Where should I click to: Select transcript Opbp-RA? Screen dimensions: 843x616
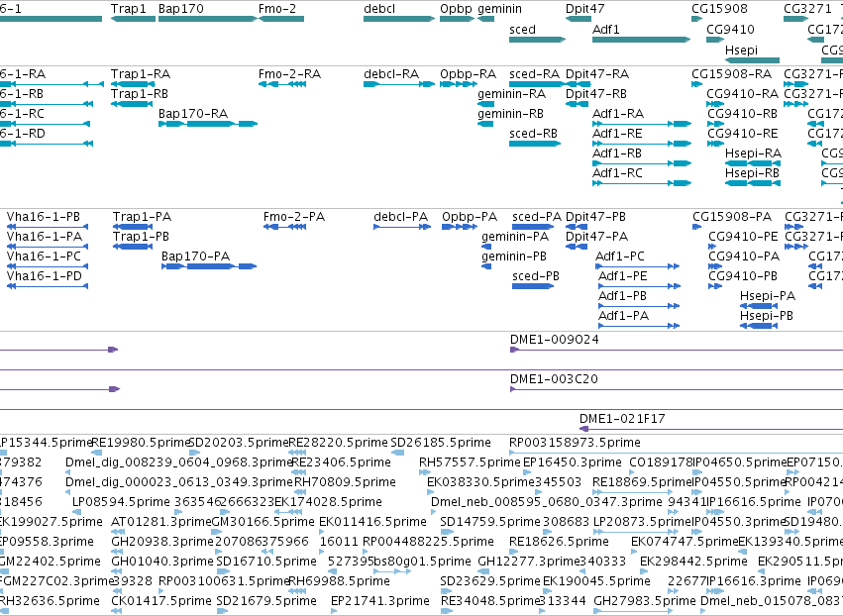pos(469,74)
